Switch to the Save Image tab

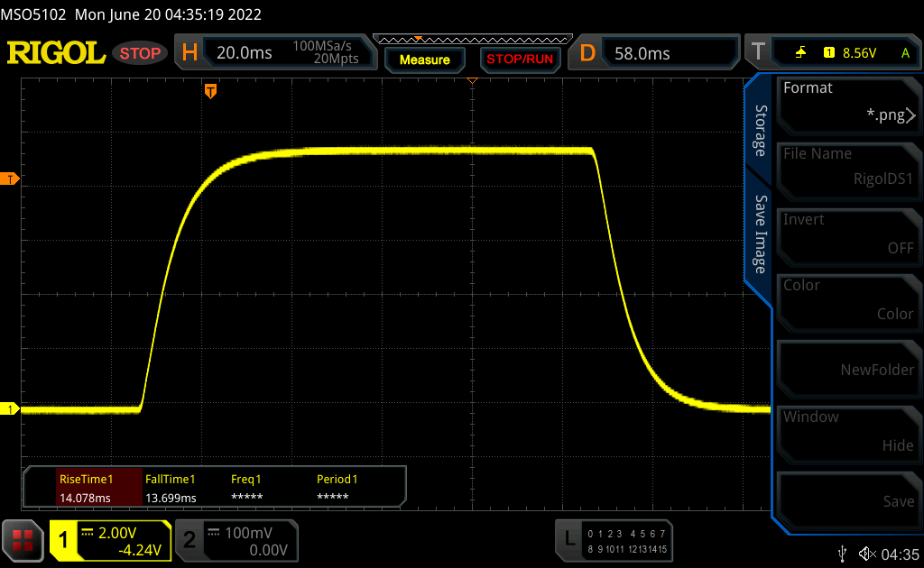pyautogui.click(x=760, y=234)
